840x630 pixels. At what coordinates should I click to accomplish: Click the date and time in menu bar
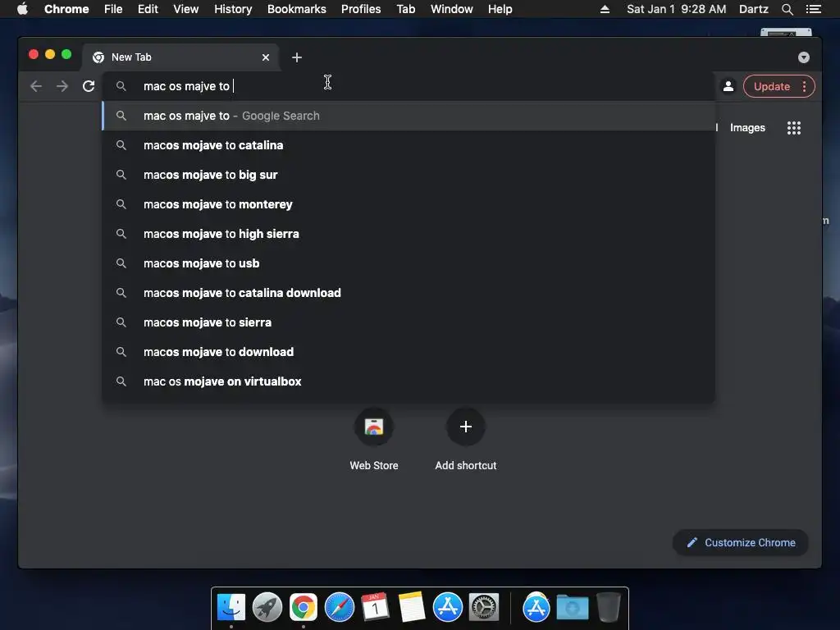click(677, 9)
